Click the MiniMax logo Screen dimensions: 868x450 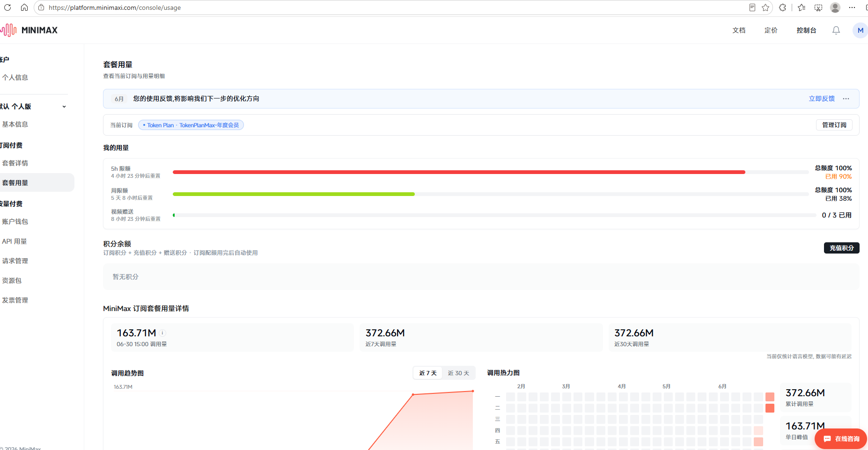coord(29,30)
